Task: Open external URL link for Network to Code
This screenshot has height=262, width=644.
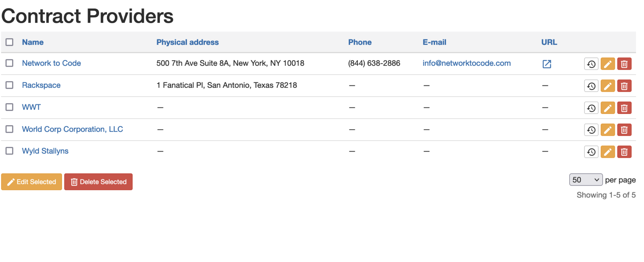Action: click(x=547, y=64)
